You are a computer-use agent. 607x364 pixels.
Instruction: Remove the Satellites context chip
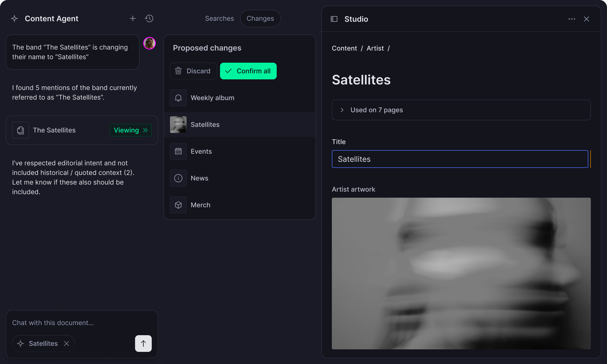click(67, 343)
